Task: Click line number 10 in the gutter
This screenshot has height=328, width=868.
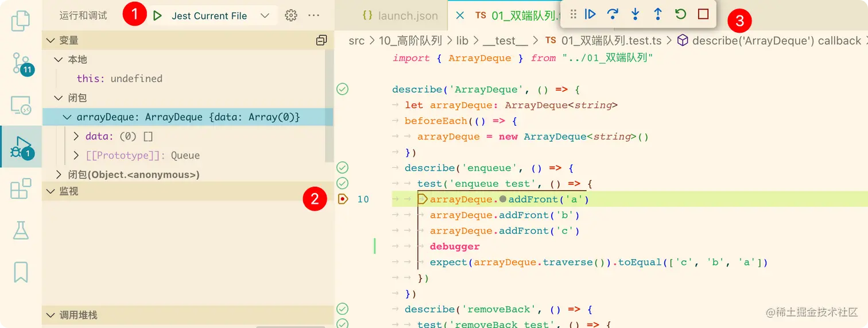Action: [363, 199]
